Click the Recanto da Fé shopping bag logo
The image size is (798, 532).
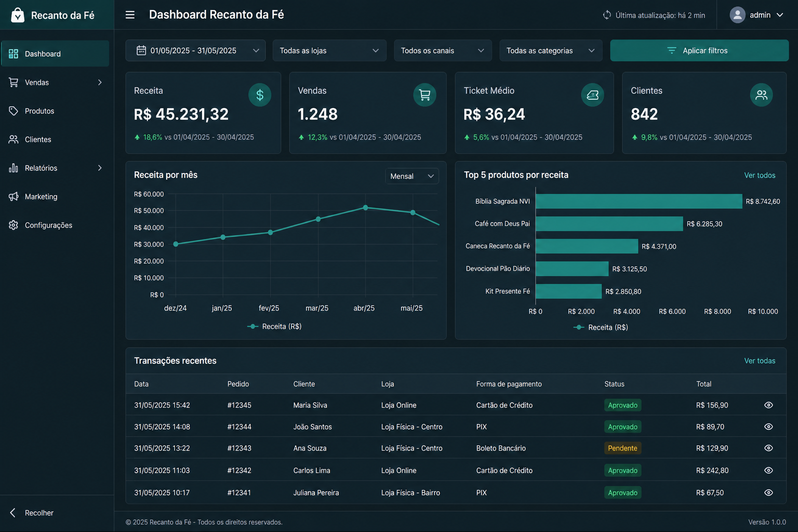[x=18, y=15]
